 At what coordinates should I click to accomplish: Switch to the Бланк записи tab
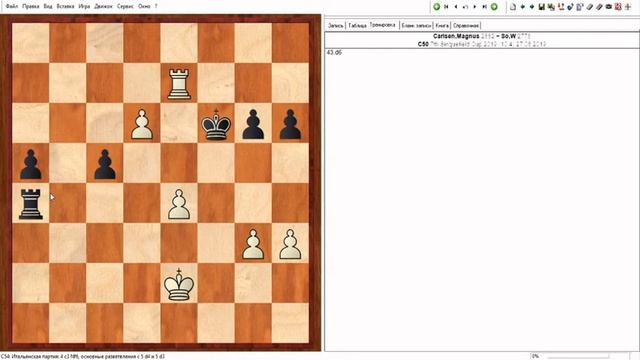point(416,25)
